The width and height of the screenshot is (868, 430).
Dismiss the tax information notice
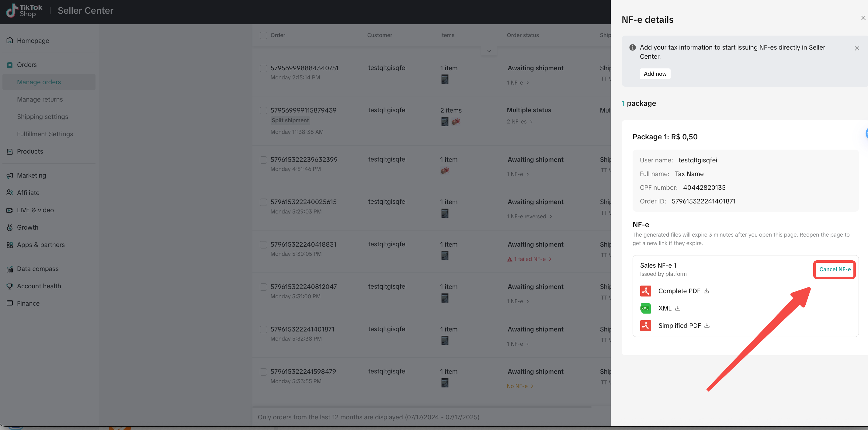click(856, 48)
